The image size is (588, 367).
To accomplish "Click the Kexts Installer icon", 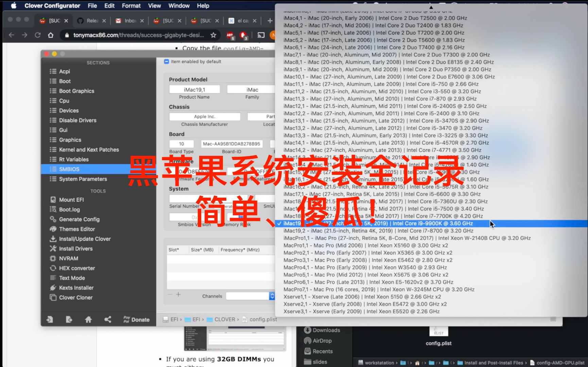I will [x=53, y=288].
